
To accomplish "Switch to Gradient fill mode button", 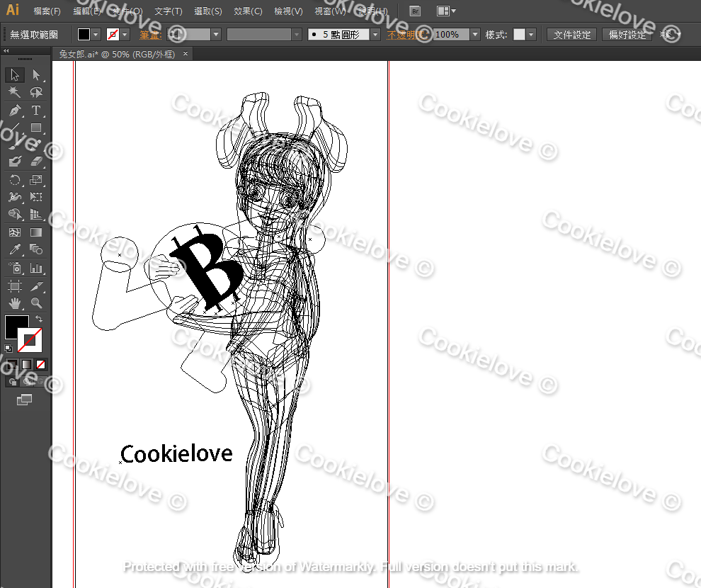I will point(27,364).
